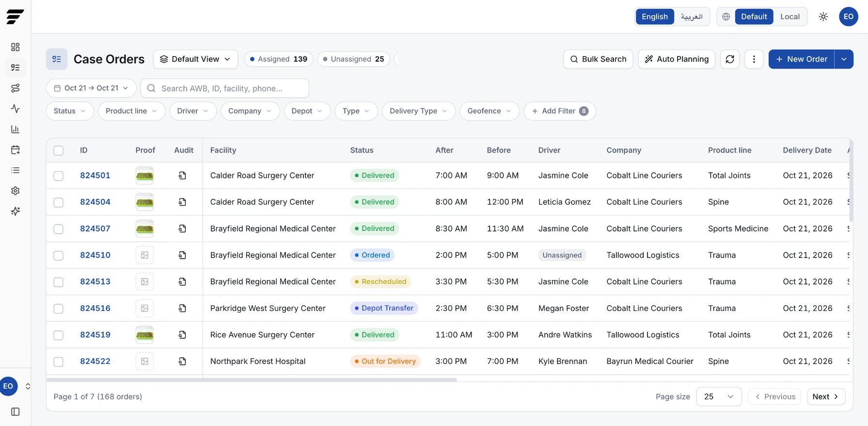868x426 pixels.
Task: Click the New Order button
Action: (802, 59)
